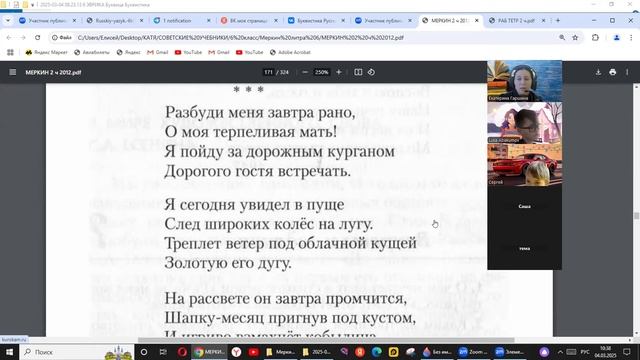
Task: Open the Windows notification center
Action: [x=627, y=352]
